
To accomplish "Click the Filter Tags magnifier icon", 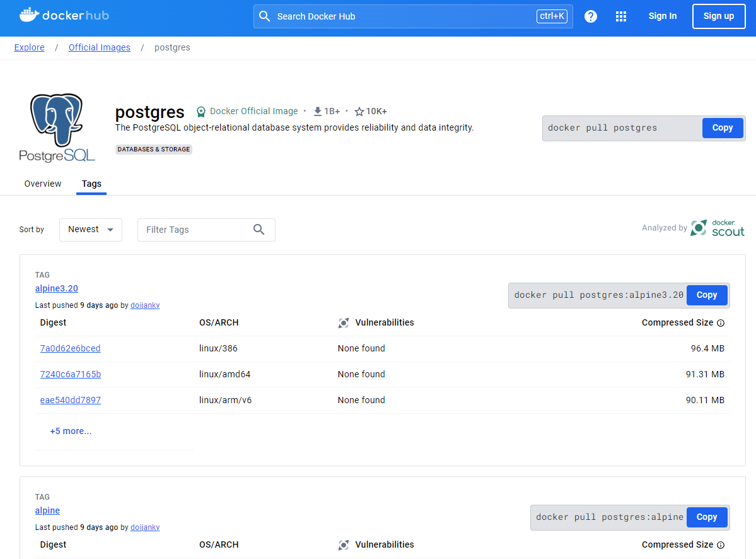I will pos(259,230).
